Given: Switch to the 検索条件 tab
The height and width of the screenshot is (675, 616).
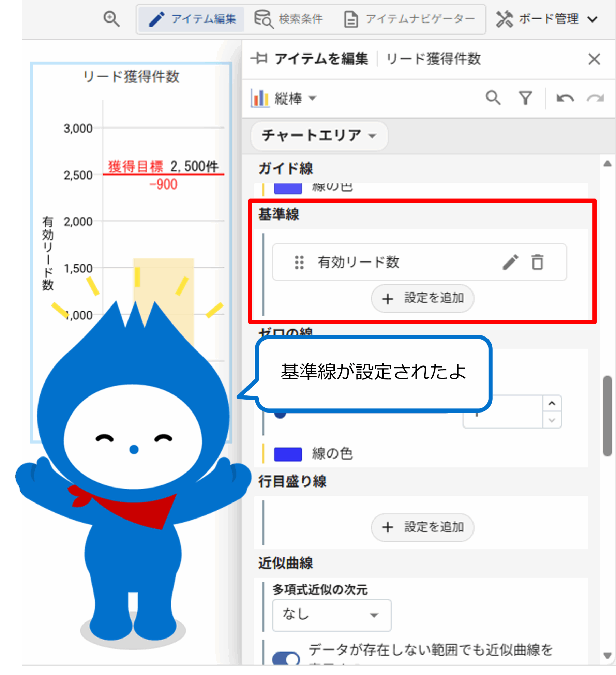Looking at the screenshot, I should click(289, 19).
